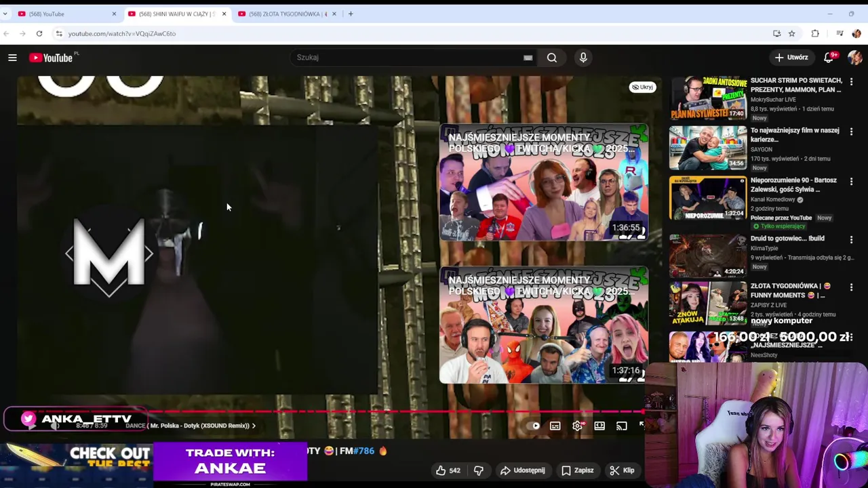Like the video with 542 likes

(448, 470)
